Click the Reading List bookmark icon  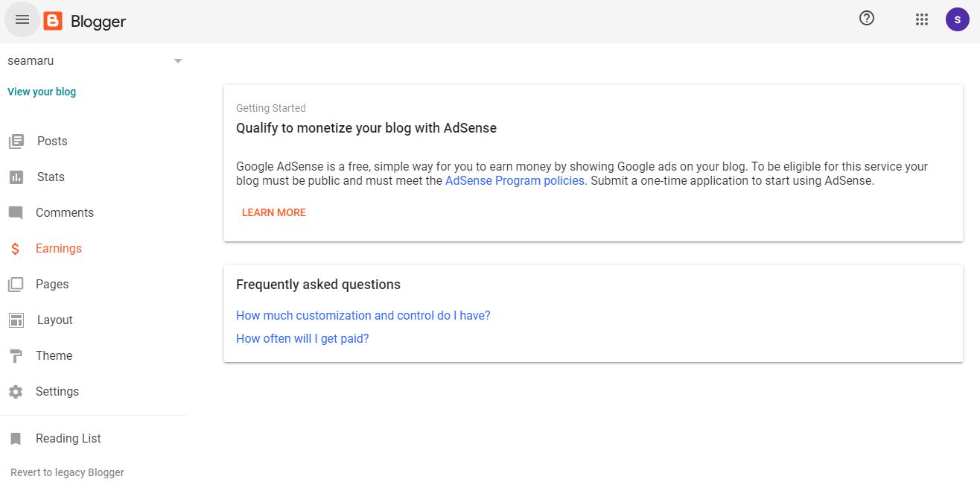click(16, 439)
